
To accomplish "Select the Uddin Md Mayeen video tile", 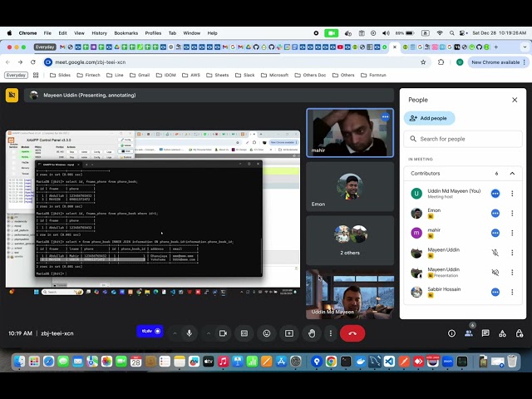I will click(x=350, y=294).
